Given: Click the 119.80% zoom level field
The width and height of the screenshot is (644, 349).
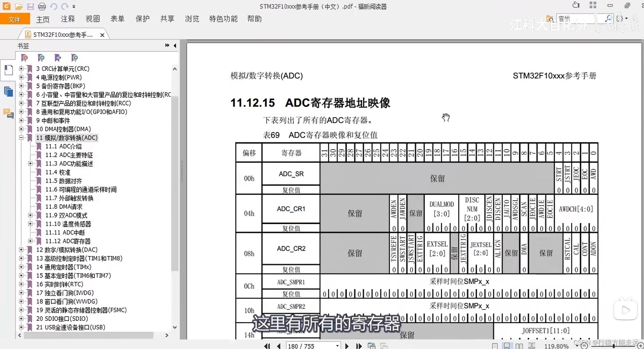Looking at the screenshot, I should tap(556, 346).
